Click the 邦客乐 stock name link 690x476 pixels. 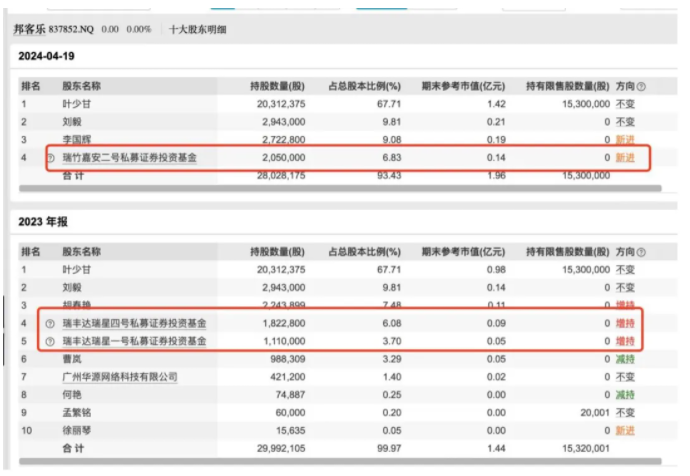coord(29,29)
